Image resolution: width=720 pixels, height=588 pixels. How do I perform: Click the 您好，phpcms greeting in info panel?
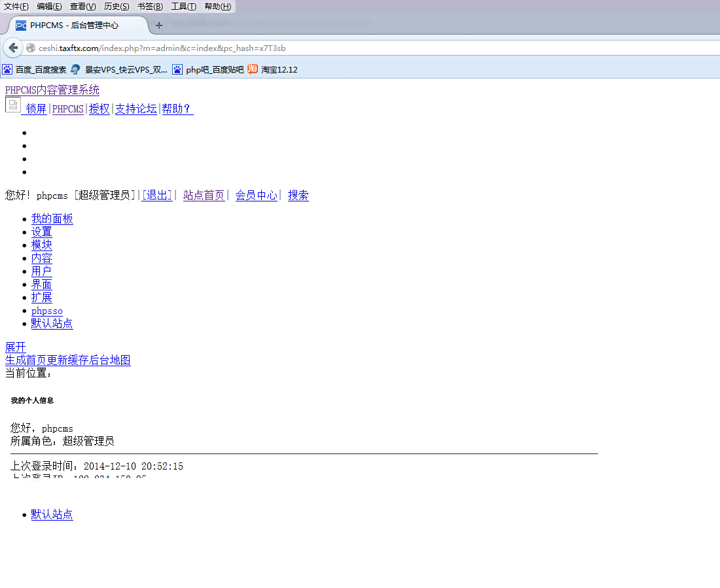(x=41, y=428)
